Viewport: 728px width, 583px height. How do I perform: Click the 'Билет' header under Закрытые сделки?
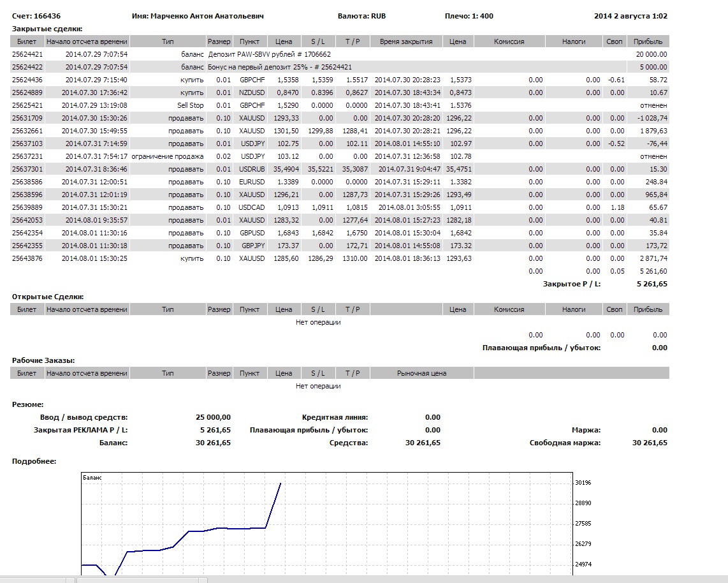[27, 41]
